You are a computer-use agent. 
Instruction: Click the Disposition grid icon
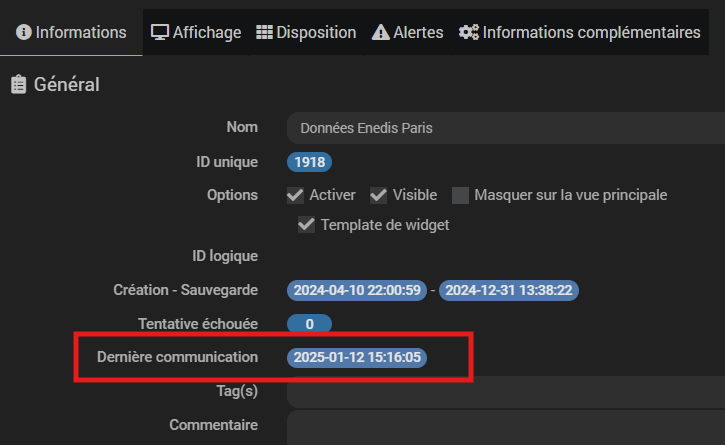coord(264,33)
